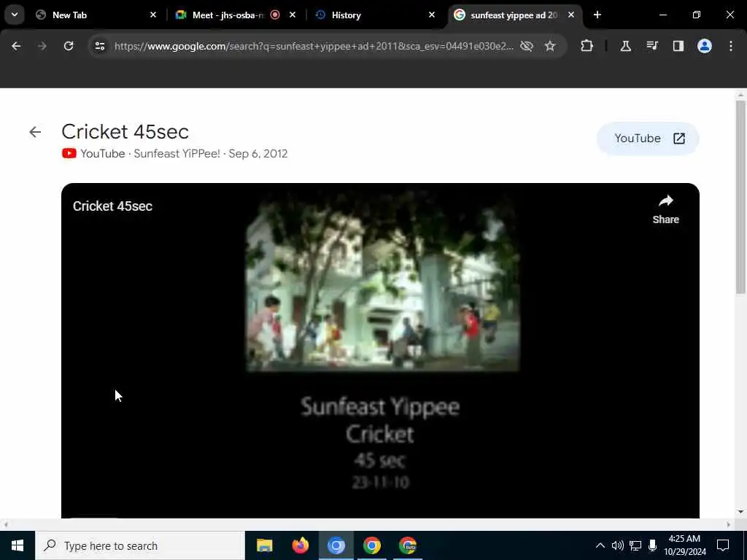Select the sunfeast yippee ad tab
This screenshot has height=560, width=747.
tap(514, 15)
